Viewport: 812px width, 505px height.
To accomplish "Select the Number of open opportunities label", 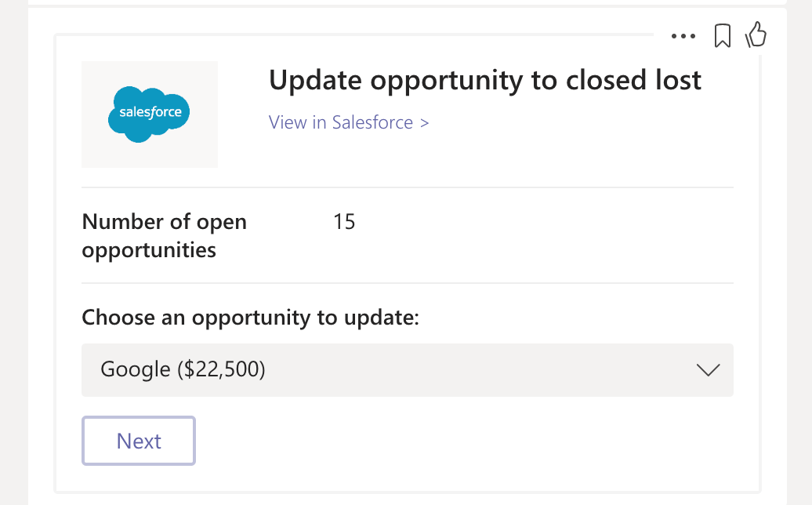I will tap(164, 236).
